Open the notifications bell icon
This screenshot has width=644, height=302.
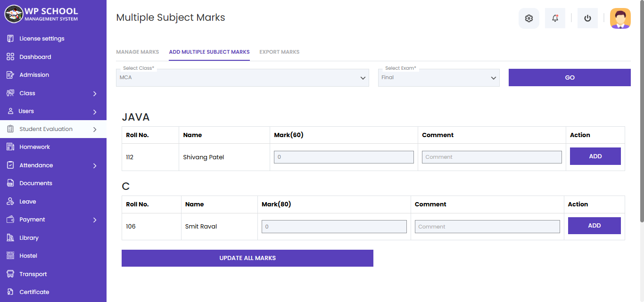555,18
